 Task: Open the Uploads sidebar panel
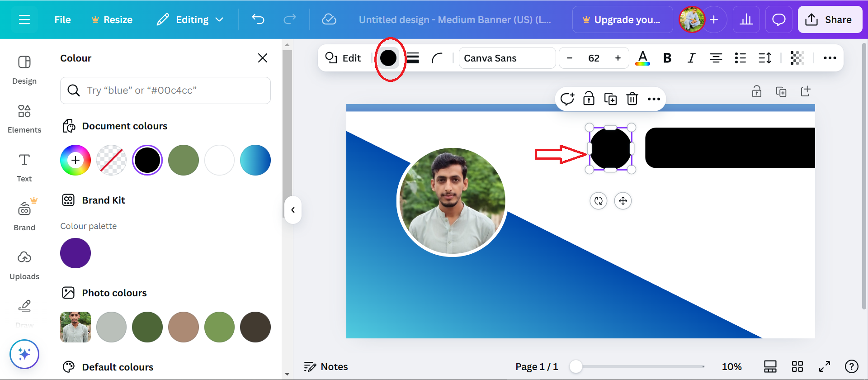pos(24,266)
